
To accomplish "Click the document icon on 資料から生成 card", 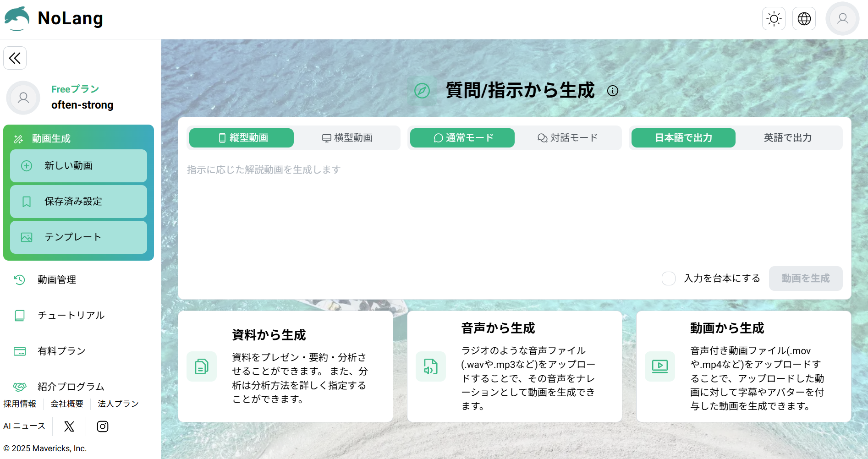I will click(201, 366).
